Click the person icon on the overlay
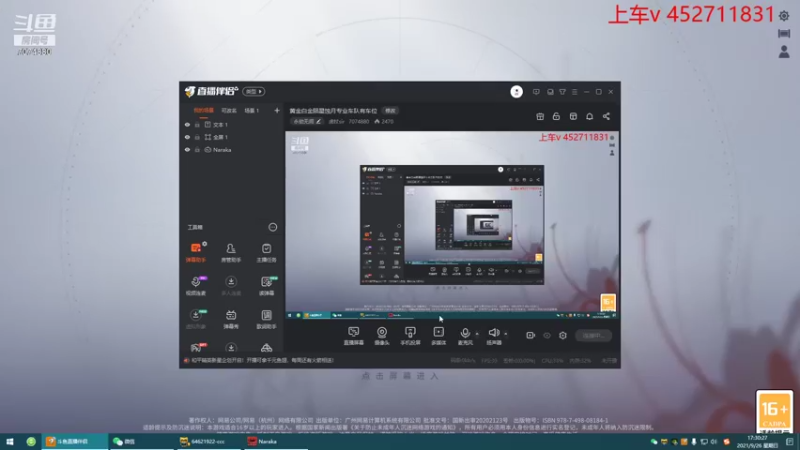800x450 pixels. [784, 52]
